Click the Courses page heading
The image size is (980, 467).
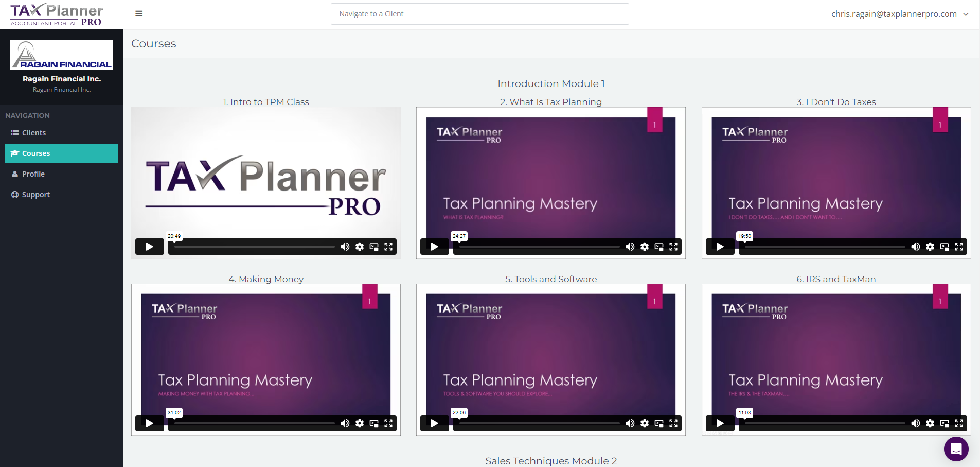tap(154, 44)
